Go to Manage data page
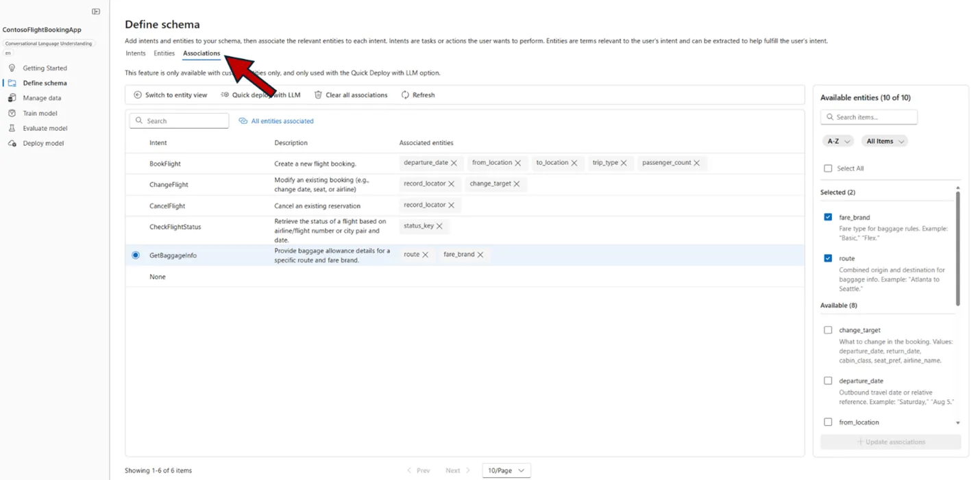This screenshot has height=480, width=980. coord(41,98)
